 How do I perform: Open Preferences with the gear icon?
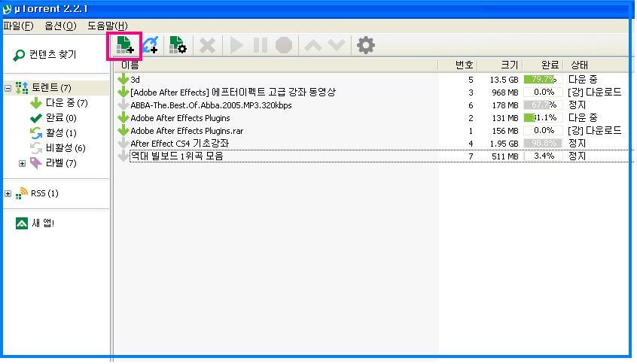pos(366,45)
